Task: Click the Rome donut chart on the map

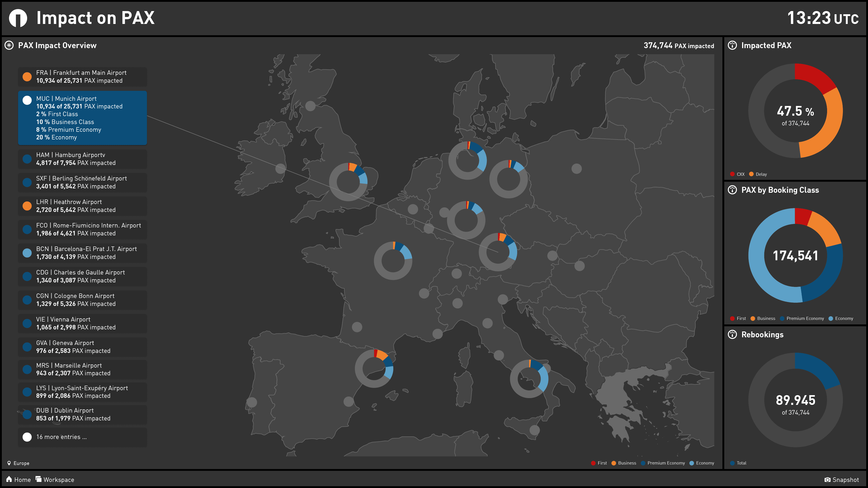Action: click(529, 379)
